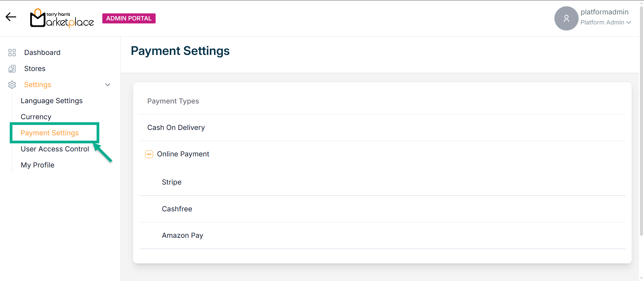Click the Dashboard grid icon
644x281 pixels.
(12, 53)
